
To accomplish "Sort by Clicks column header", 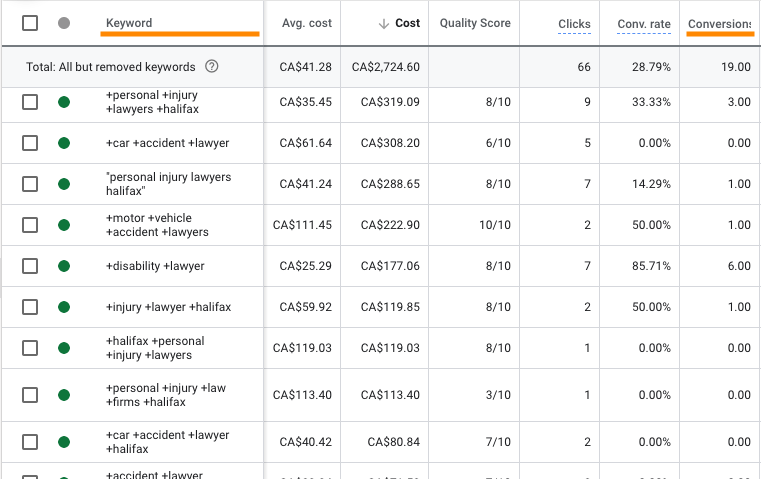I will pyautogui.click(x=574, y=24).
